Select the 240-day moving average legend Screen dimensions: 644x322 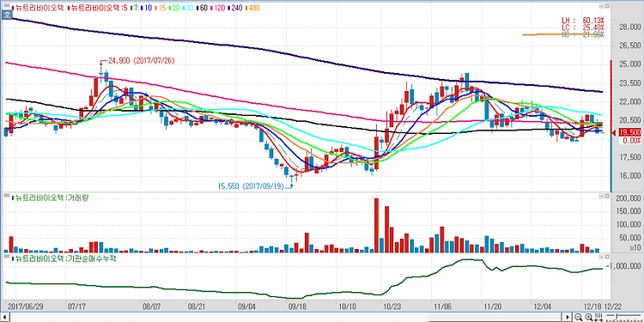pyautogui.click(x=235, y=8)
